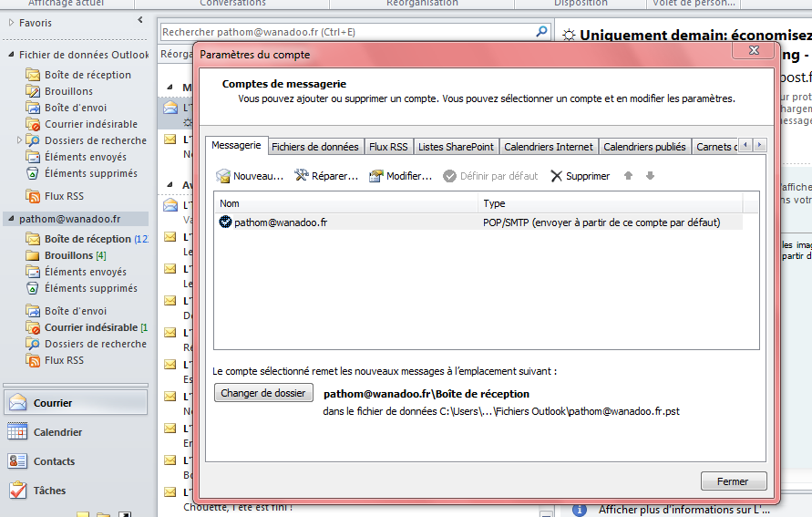812x517 pixels.
Task: Select the Messagerie tab
Action: (236, 146)
